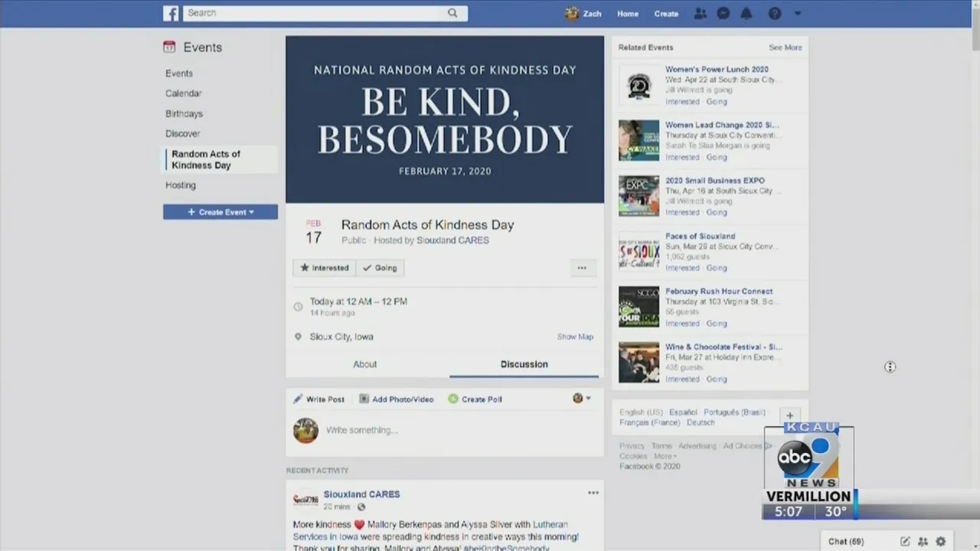Click Create in the top bar

666,14
